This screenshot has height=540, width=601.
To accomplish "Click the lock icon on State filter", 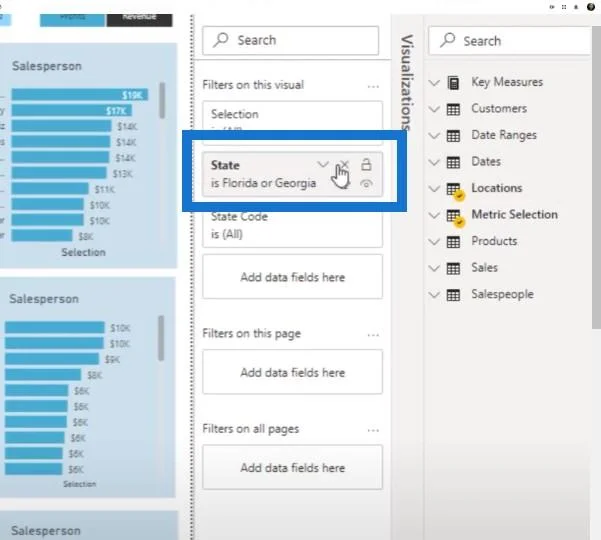I will [366, 164].
